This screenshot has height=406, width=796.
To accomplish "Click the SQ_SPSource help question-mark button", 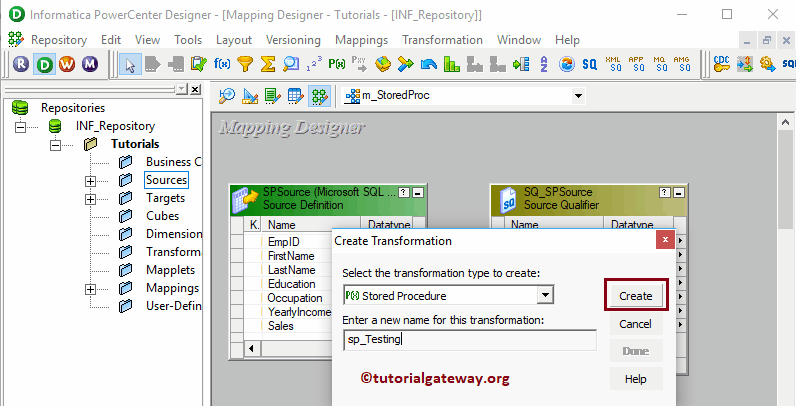I will [x=665, y=193].
